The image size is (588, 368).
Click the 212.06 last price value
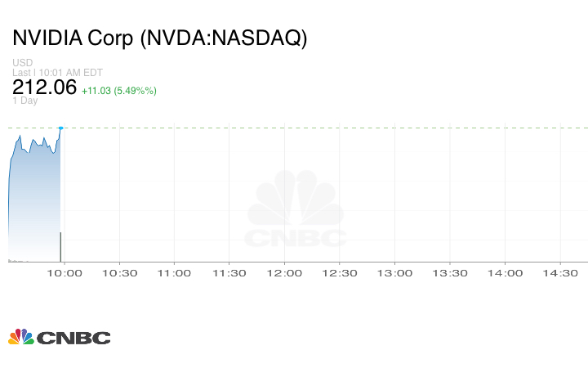(44, 87)
